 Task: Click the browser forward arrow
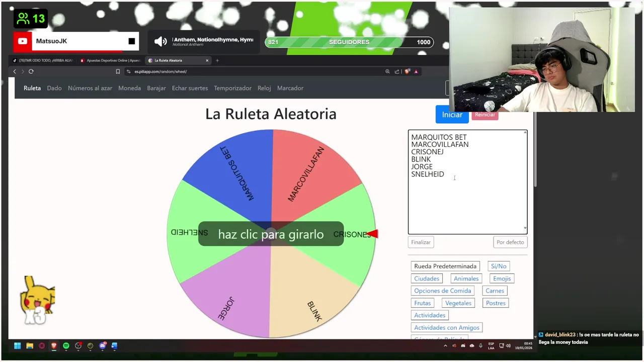click(22, 71)
